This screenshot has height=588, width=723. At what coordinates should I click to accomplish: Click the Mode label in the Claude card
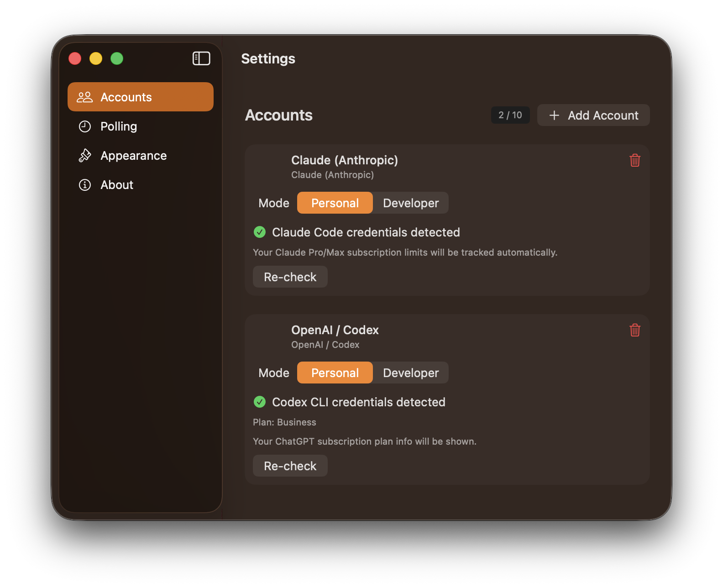click(x=274, y=203)
